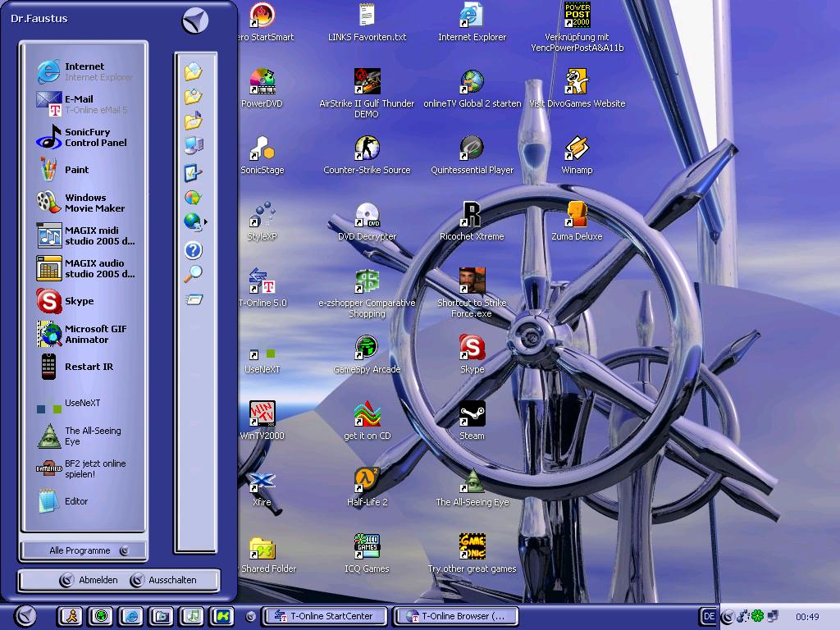This screenshot has width=840, height=630.
Task: Select Xfire desktop icon
Action: 262,487
